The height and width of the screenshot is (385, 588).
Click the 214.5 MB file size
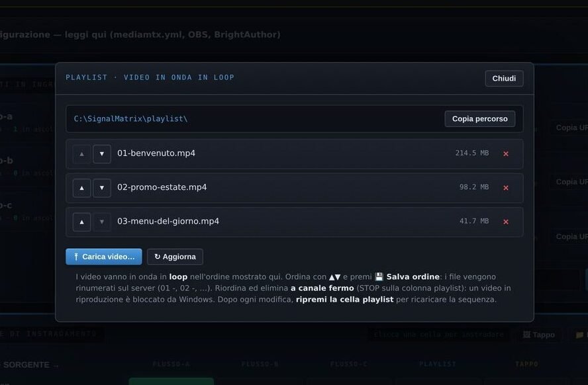coord(471,153)
